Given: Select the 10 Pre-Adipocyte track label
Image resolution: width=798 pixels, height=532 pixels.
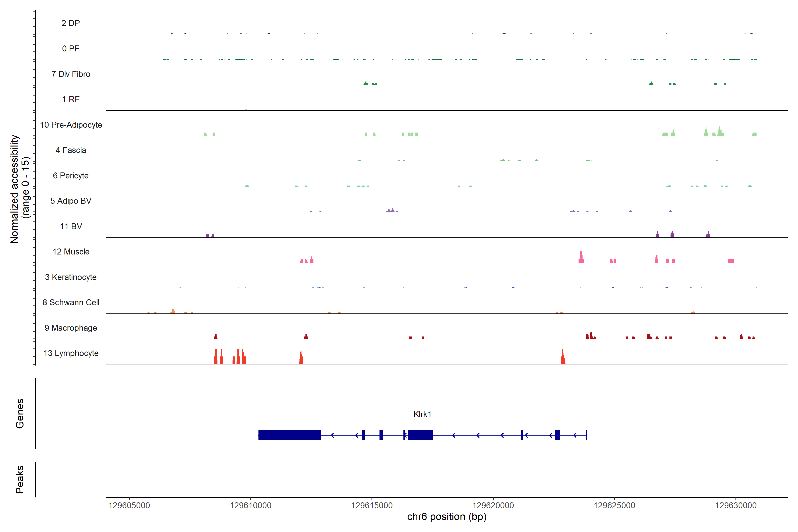Looking at the screenshot, I should click(71, 125).
